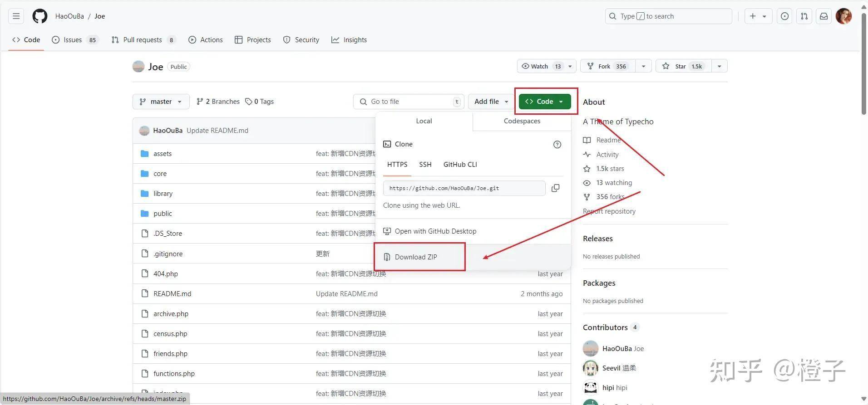
Task: Open the Projects tab
Action: pyautogui.click(x=253, y=40)
